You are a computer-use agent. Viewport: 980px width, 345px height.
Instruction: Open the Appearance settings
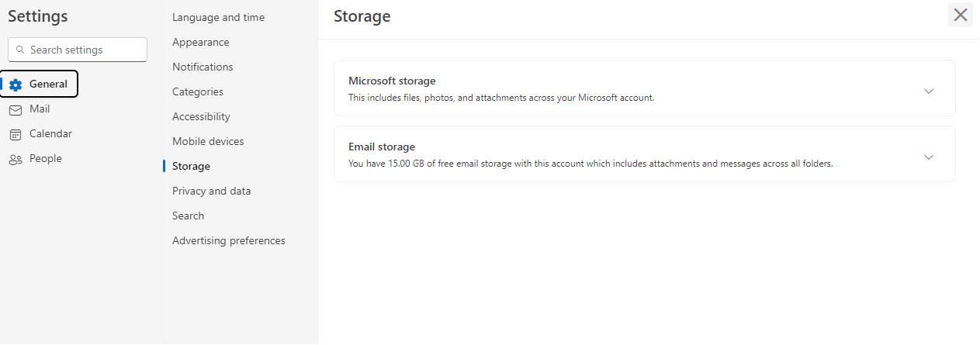coord(201,42)
